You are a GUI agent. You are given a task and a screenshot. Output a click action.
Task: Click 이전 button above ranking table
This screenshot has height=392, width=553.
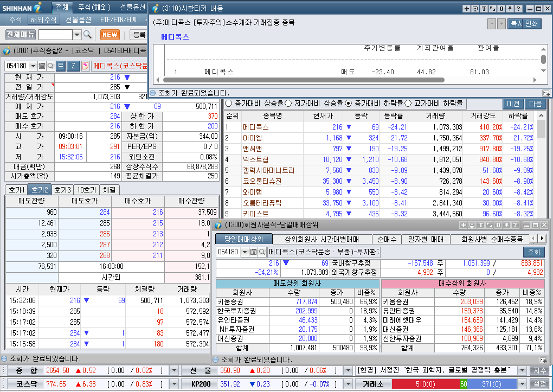point(513,104)
